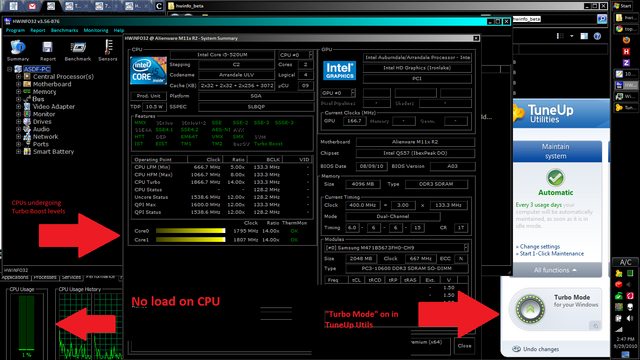Select the Smart Battery tree item
Viewport: 640px width, 360px height.
point(53,151)
